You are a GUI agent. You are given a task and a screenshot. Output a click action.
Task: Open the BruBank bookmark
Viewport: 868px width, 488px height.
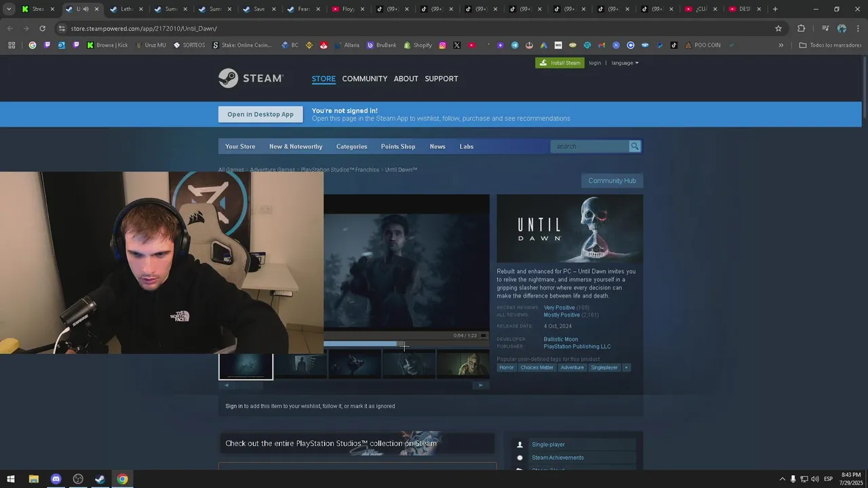382,45
